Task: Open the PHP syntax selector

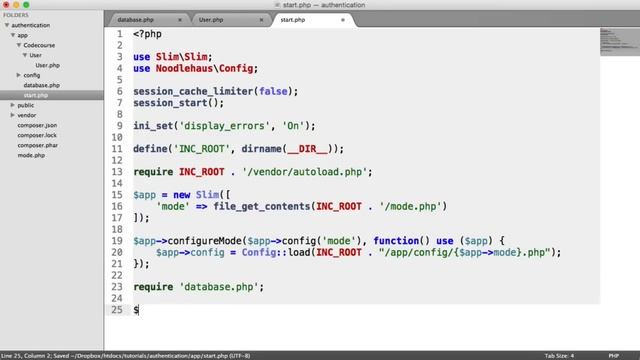Action: (613, 356)
